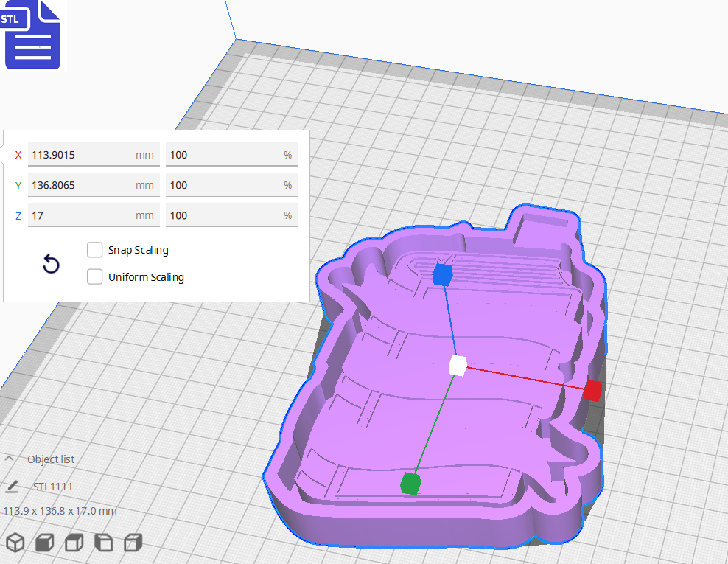Select the Left side view icon
This screenshot has height=564, width=728.
point(104,542)
